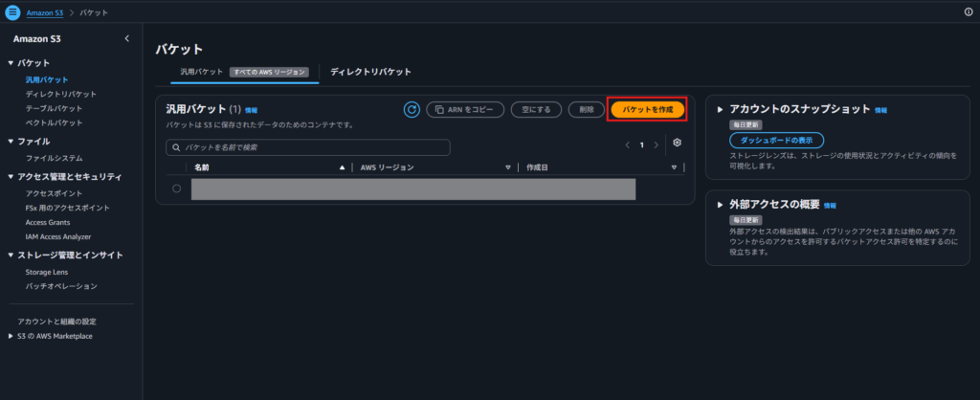Open Storage Lens in the sidebar
This screenshot has height=400, width=980.
[x=47, y=273]
